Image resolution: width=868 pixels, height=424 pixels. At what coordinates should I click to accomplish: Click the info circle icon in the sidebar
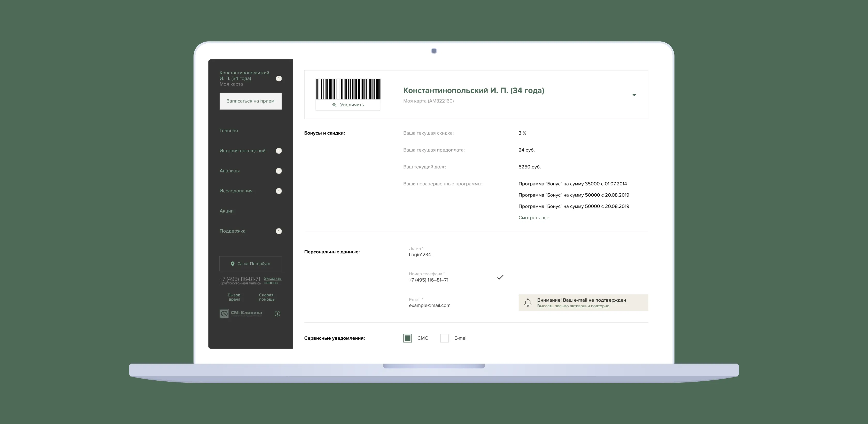[x=277, y=313]
